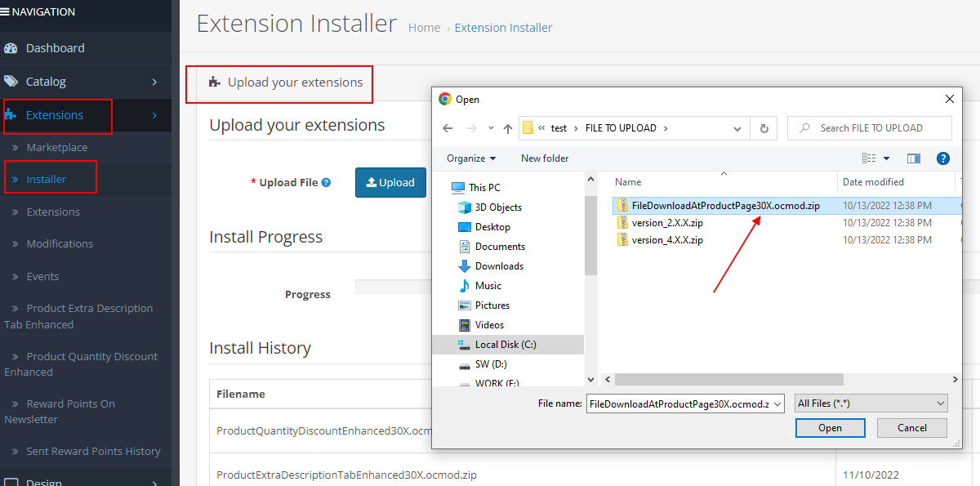The width and height of the screenshot is (980, 486).
Task: Click Open to confirm the file
Action: click(830, 428)
